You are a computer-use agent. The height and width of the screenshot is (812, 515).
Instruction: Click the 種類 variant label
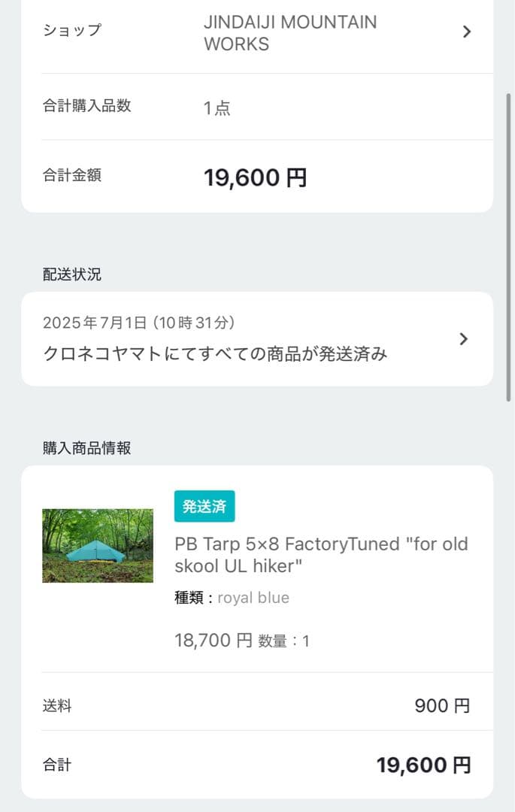186,598
